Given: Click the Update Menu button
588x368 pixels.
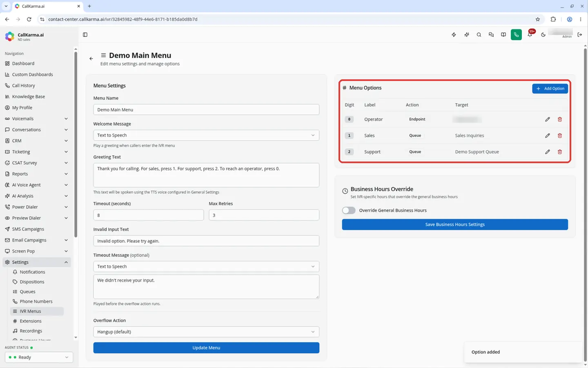Looking at the screenshot, I should coord(206,348).
